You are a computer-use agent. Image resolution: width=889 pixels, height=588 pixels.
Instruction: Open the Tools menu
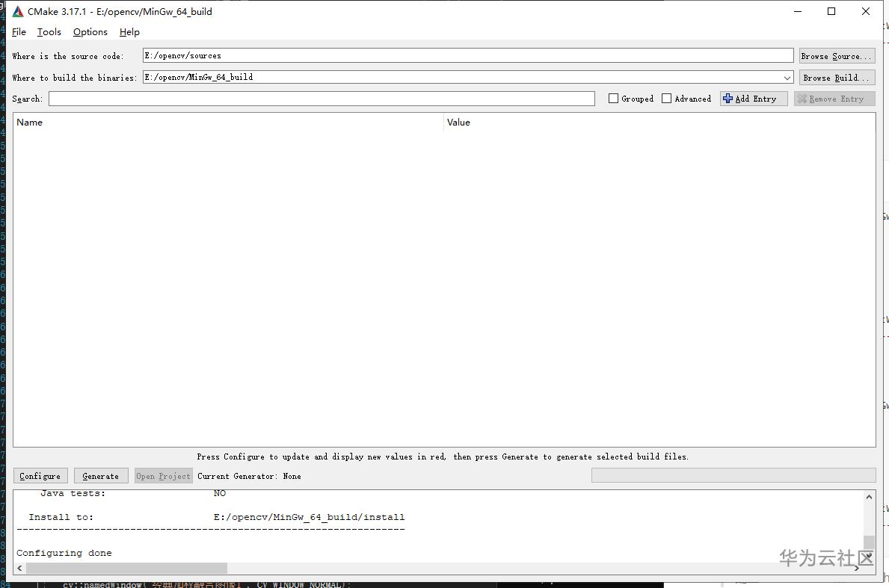[49, 32]
